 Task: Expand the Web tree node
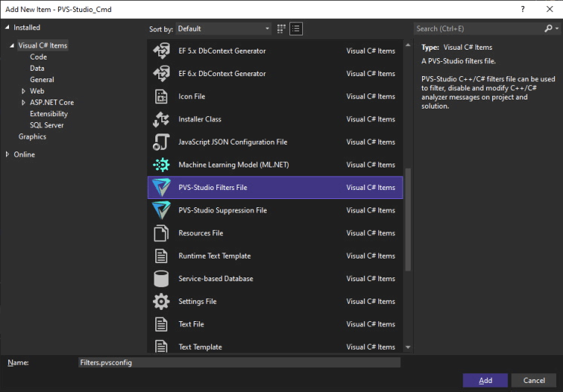click(x=23, y=91)
